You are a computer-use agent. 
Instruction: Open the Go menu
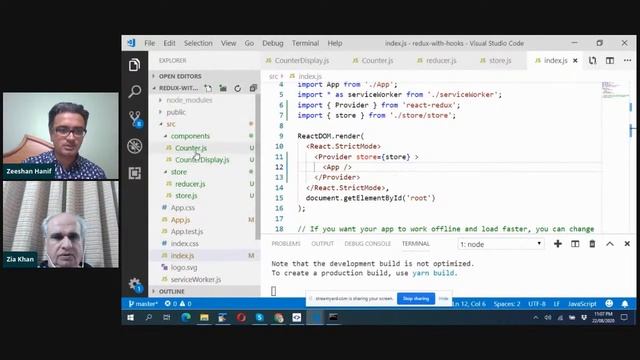249,43
